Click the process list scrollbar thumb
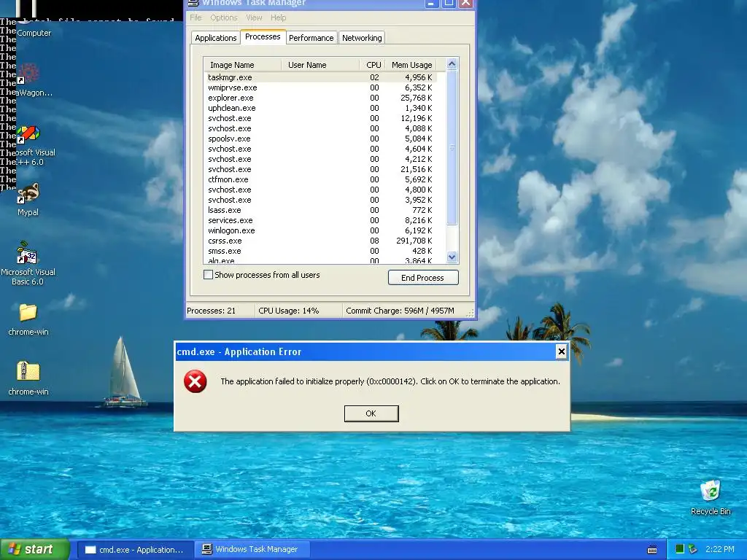747x560 pixels. pos(452,147)
